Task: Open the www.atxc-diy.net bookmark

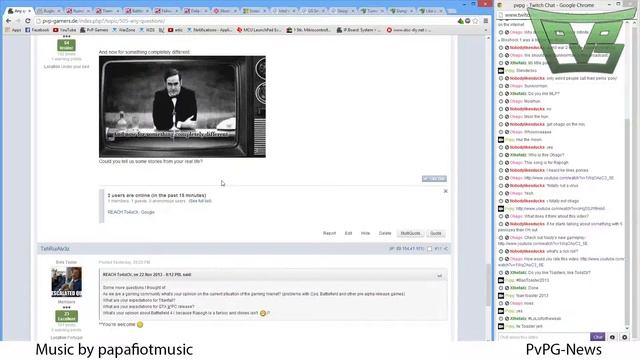Action: click(x=409, y=30)
